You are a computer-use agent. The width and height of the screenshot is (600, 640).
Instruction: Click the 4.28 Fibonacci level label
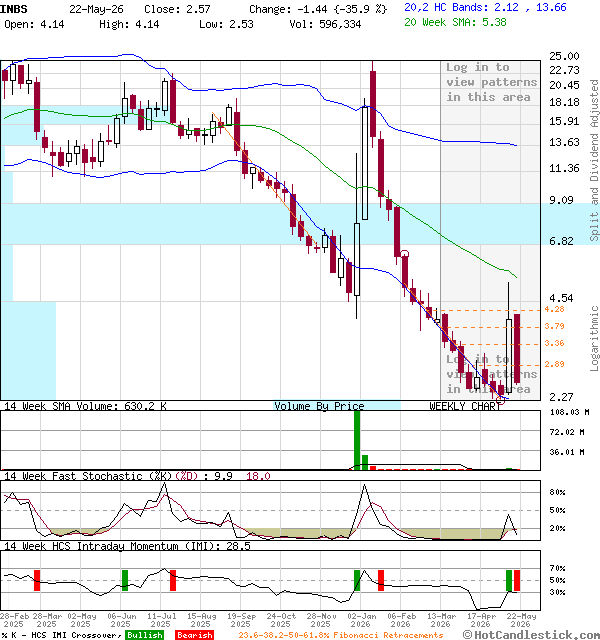(x=554, y=309)
